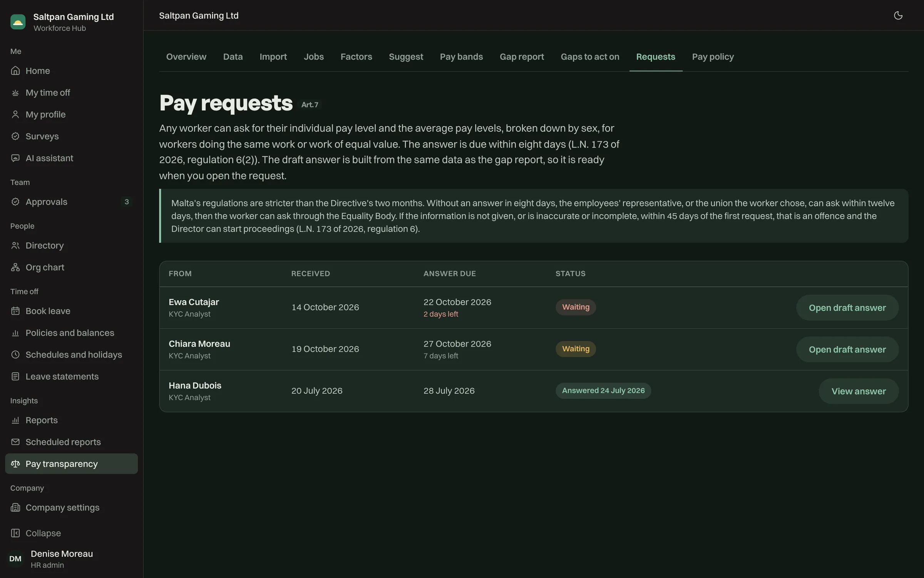
Task: Open Home via its house icon
Action: [x=15, y=71]
